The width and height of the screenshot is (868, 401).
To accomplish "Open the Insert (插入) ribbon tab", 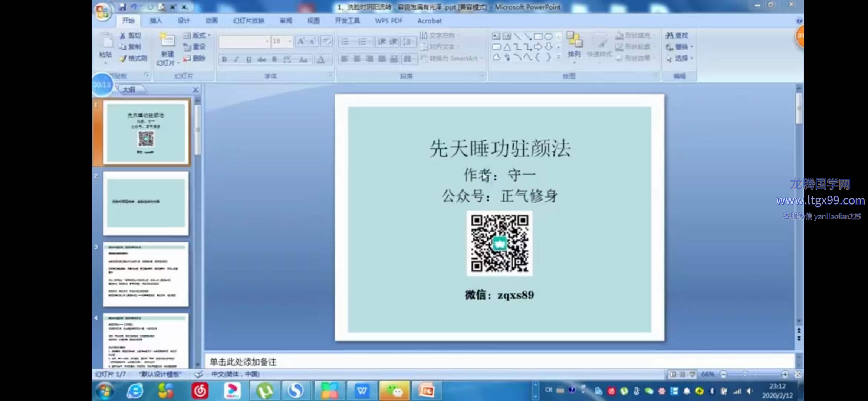I will 156,20.
